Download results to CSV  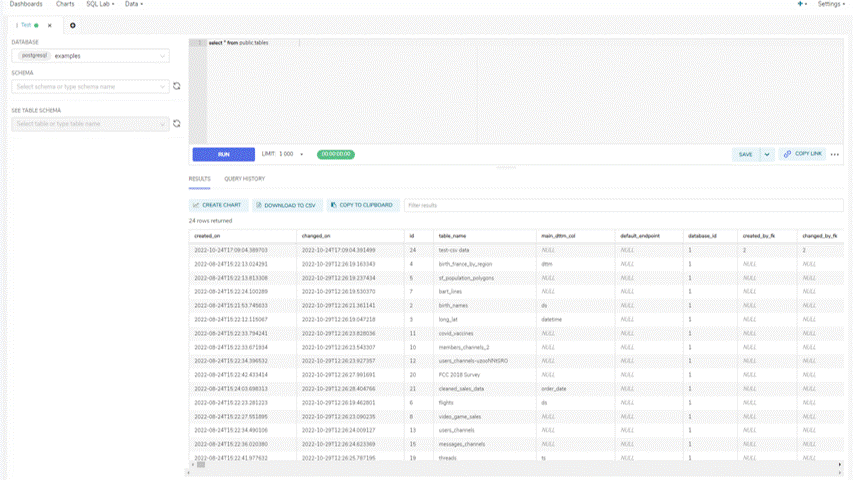pyautogui.click(x=286, y=205)
